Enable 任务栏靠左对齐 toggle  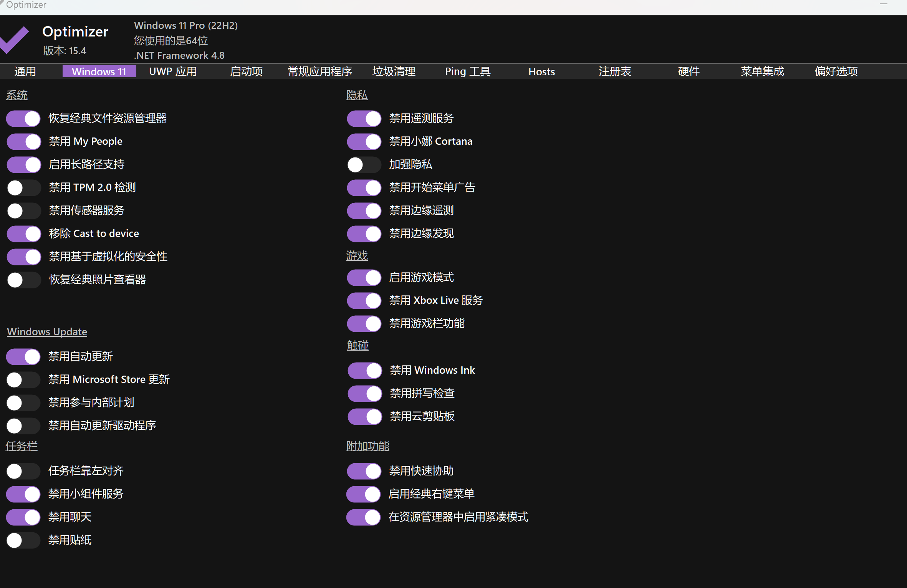(23, 471)
